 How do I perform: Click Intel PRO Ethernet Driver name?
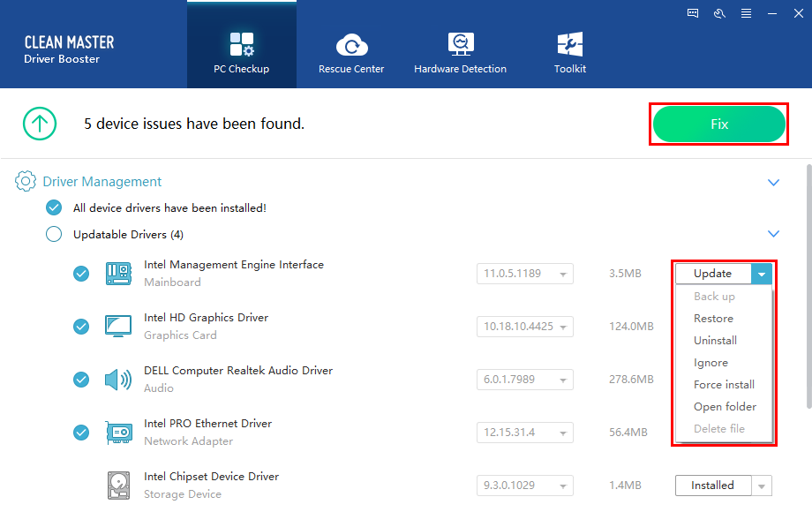tap(207, 424)
